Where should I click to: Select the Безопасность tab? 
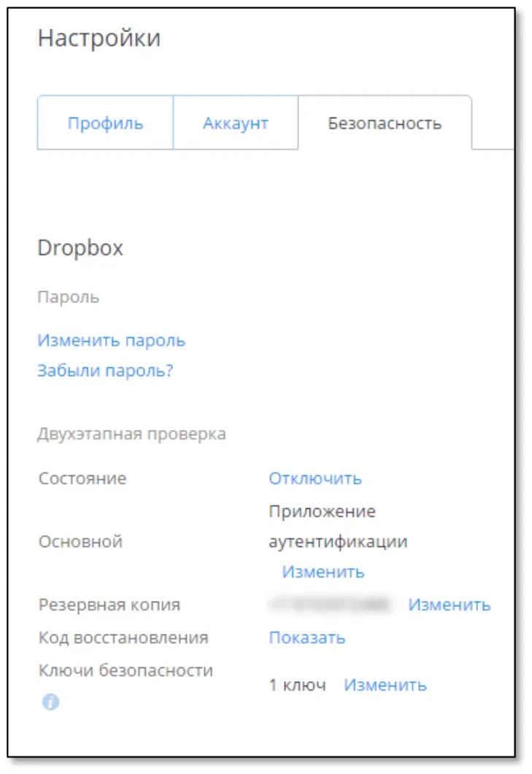[385, 123]
